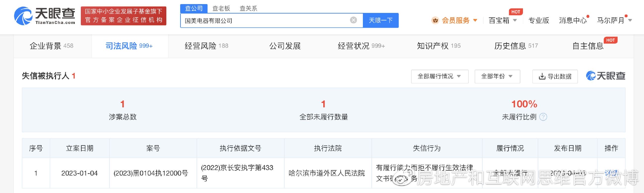Click the TianYanCha logo at top left

point(45,16)
